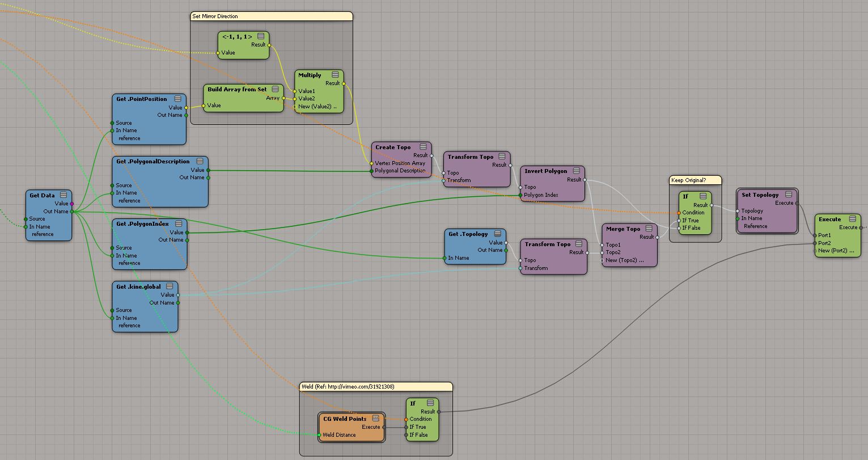Click the Get Data node menu icon
This screenshot has width=868, height=460.
click(x=63, y=195)
